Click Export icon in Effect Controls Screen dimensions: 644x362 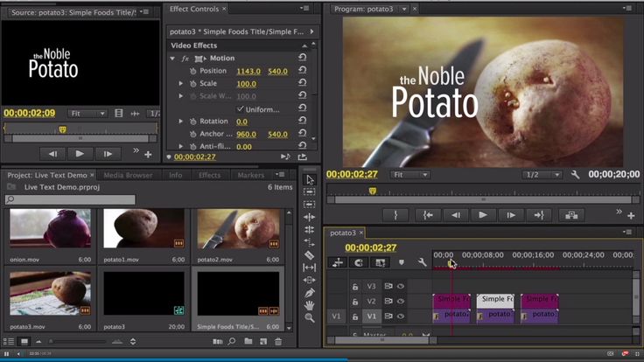point(302,157)
